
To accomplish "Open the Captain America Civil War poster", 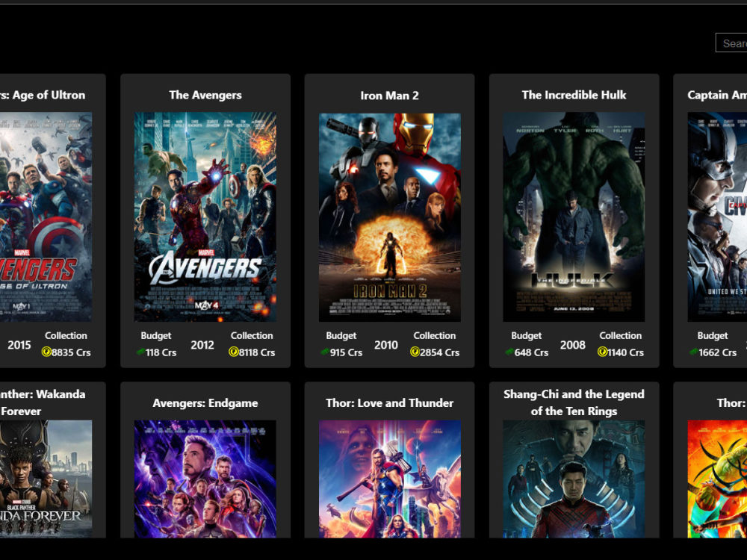I will [x=717, y=217].
